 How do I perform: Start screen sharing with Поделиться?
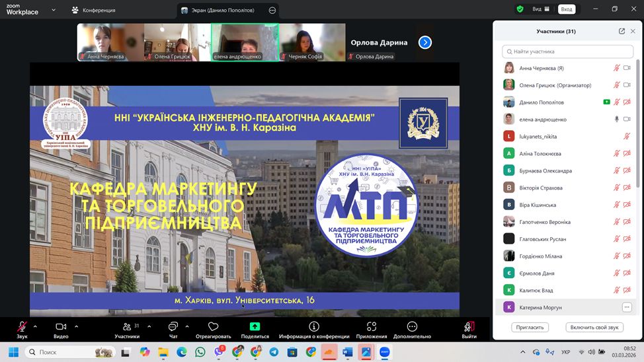coord(255,328)
